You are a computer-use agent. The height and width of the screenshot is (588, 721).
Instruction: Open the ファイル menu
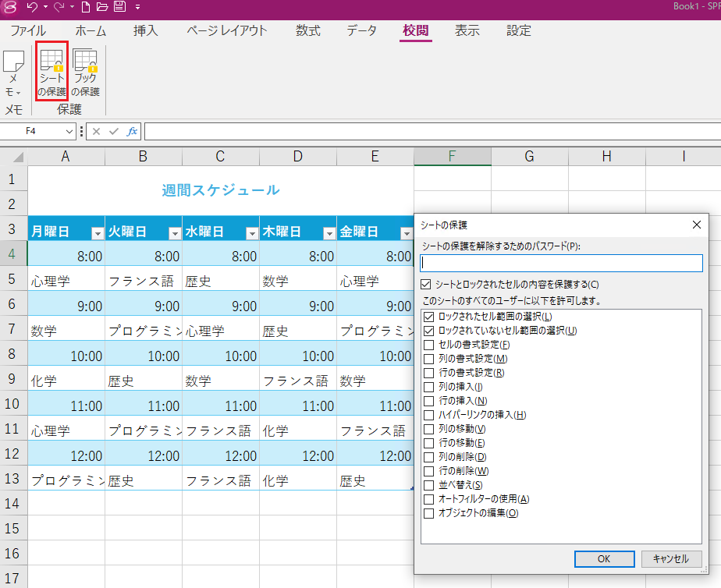tap(28, 30)
